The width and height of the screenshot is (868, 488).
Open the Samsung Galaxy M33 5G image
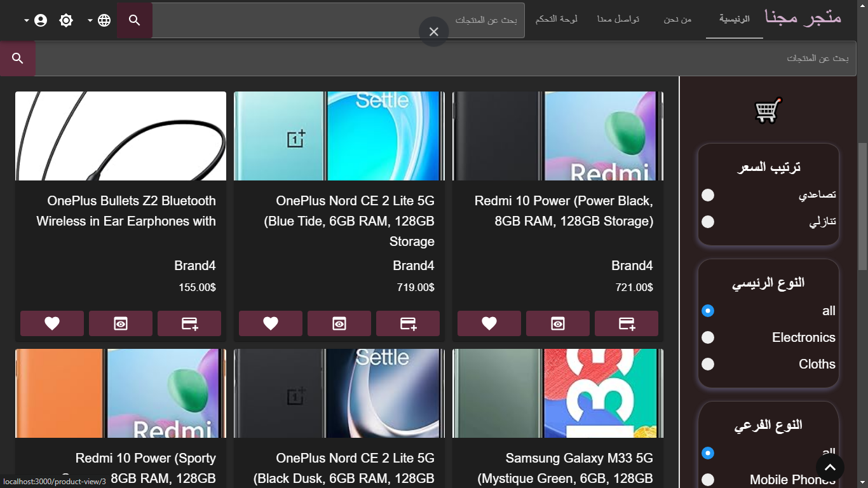tap(558, 393)
